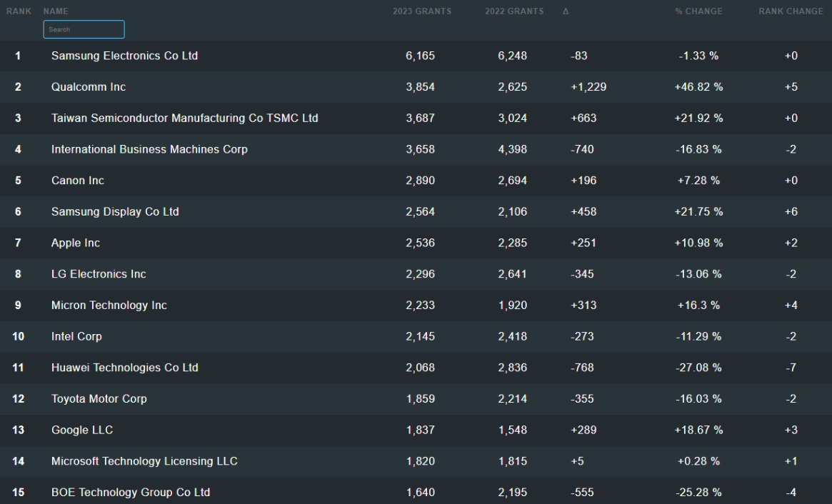Sort by the NAME column header

point(56,11)
